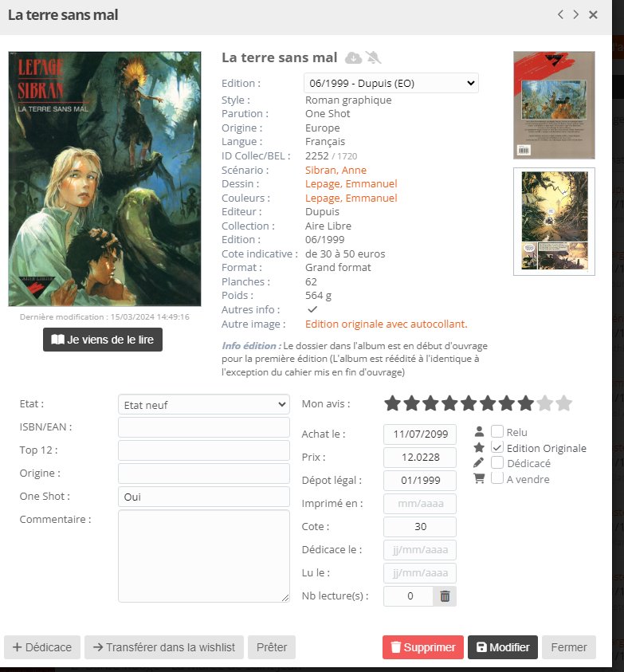This screenshot has width=624, height=672.
Task: Go to next album with right chevron
Action: click(575, 14)
